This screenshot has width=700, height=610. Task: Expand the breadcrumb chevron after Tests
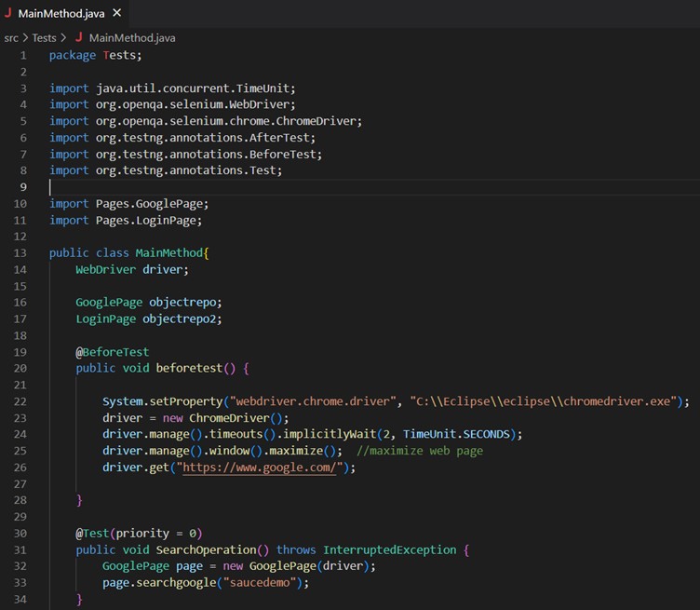63,38
